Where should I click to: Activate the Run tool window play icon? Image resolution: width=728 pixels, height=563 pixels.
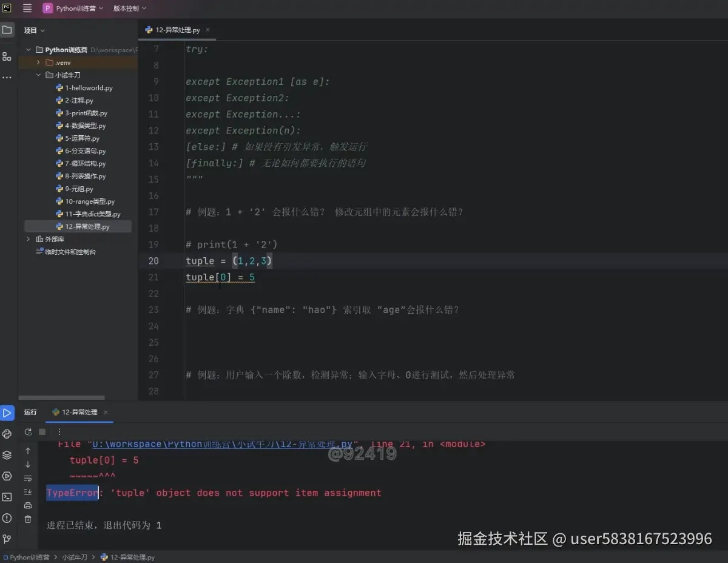click(x=7, y=413)
